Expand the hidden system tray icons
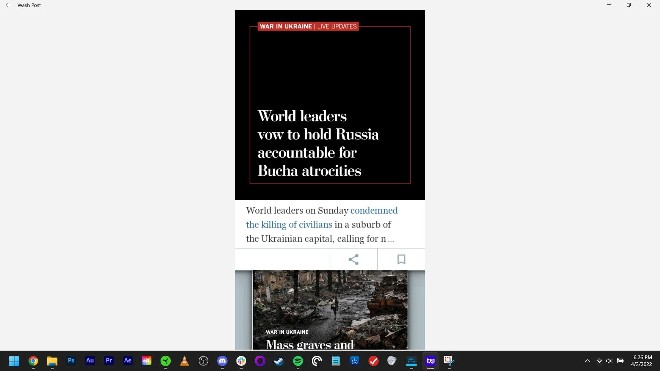660x371 pixels. (x=587, y=361)
